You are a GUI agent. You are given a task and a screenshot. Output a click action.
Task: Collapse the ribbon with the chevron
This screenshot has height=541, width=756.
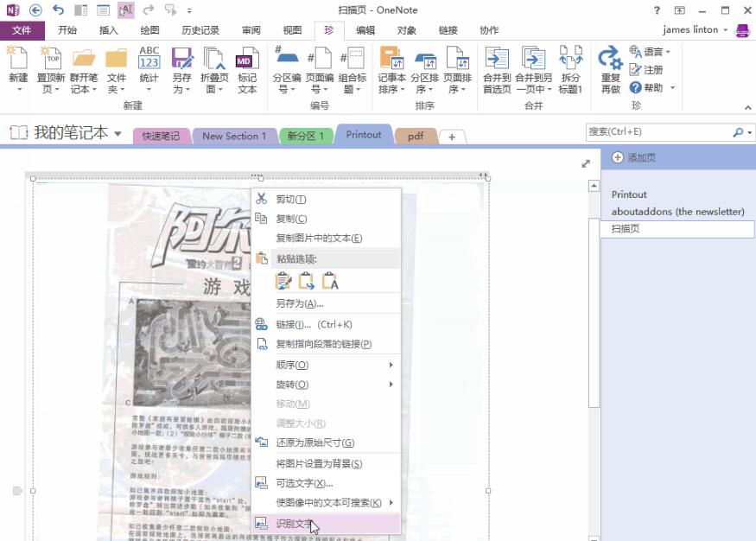pos(748,107)
